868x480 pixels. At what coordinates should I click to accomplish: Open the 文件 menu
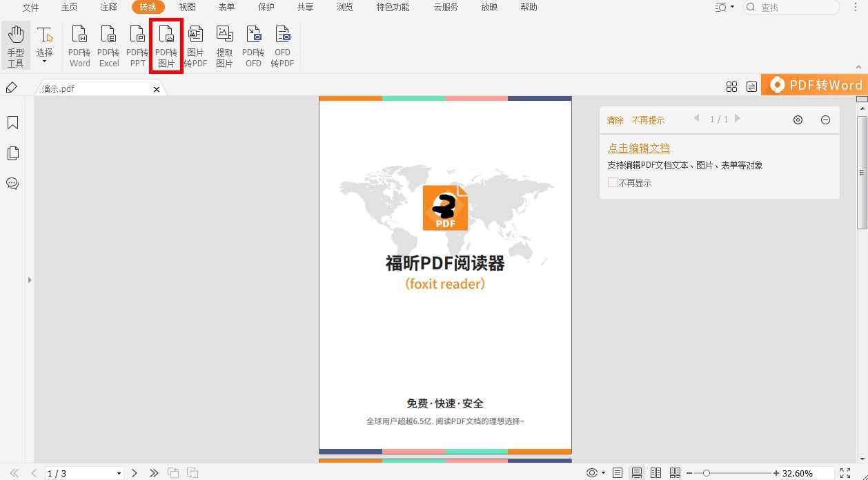tap(30, 8)
